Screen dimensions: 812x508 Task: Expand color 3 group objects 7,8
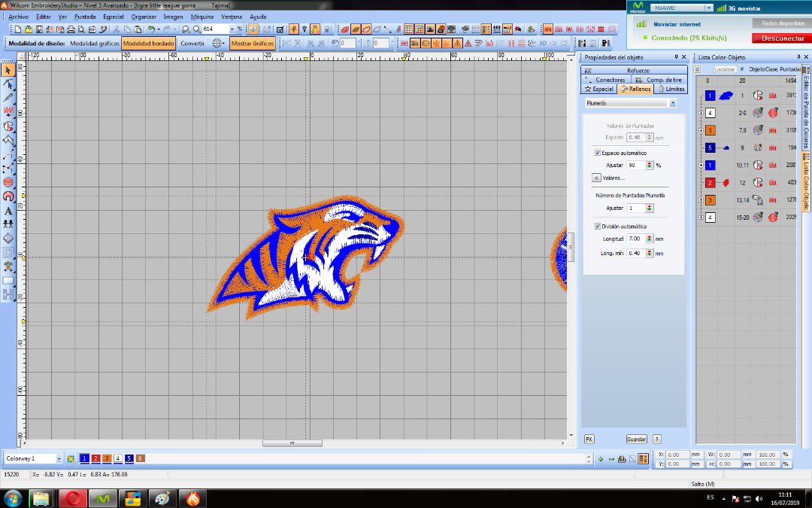point(701,131)
